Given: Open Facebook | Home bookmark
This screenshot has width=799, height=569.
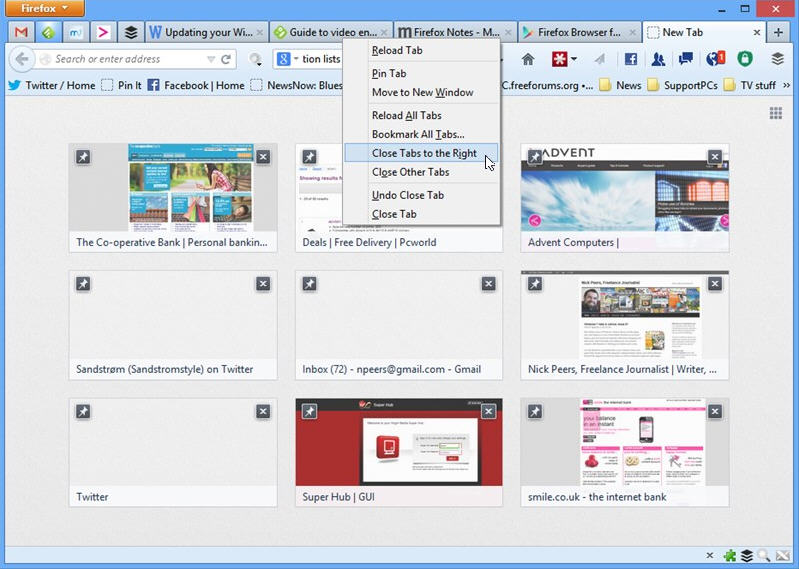Looking at the screenshot, I should [196, 85].
